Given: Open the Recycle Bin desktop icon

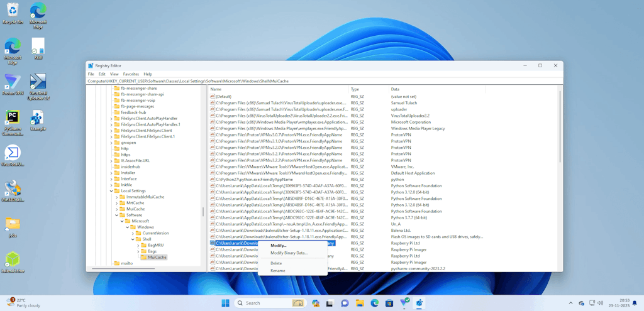Looking at the screenshot, I should click(x=13, y=13).
